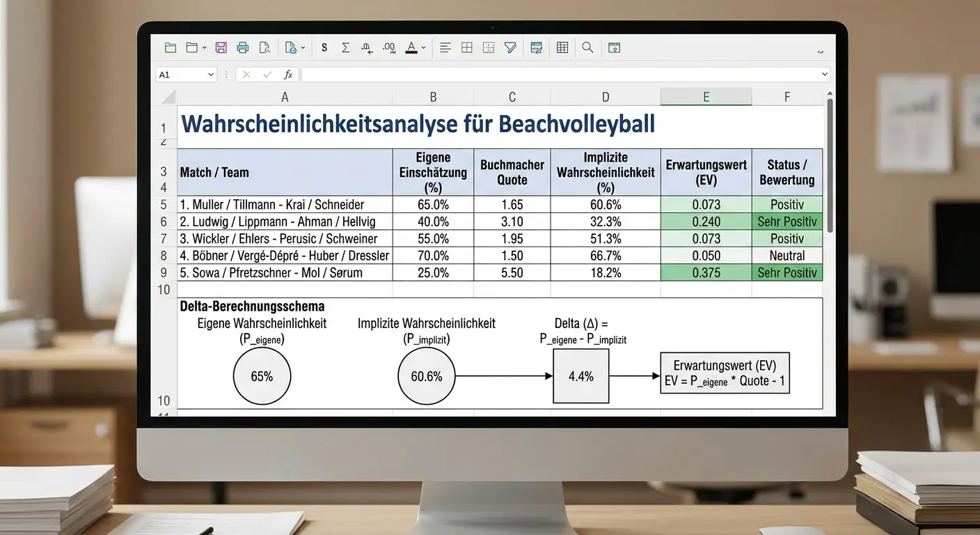The image size is (980, 535).
Task: Select cell '5. Sowa / Pfretzschner - Mol / Sørum'
Action: pos(285,272)
